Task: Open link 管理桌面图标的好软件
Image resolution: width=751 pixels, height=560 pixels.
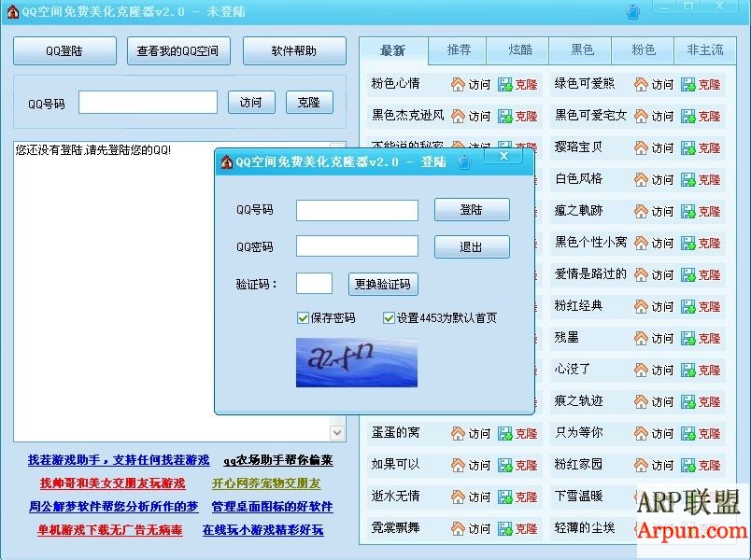Action: click(272, 507)
